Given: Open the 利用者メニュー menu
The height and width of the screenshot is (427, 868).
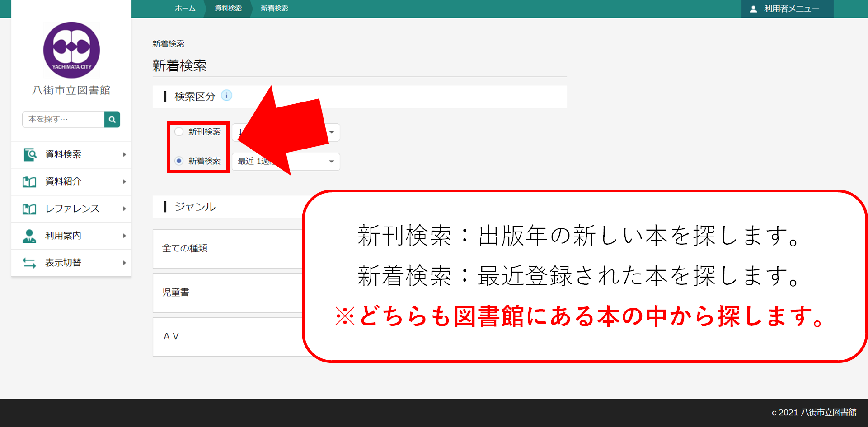Looking at the screenshot, I should [x=787, y=9].
